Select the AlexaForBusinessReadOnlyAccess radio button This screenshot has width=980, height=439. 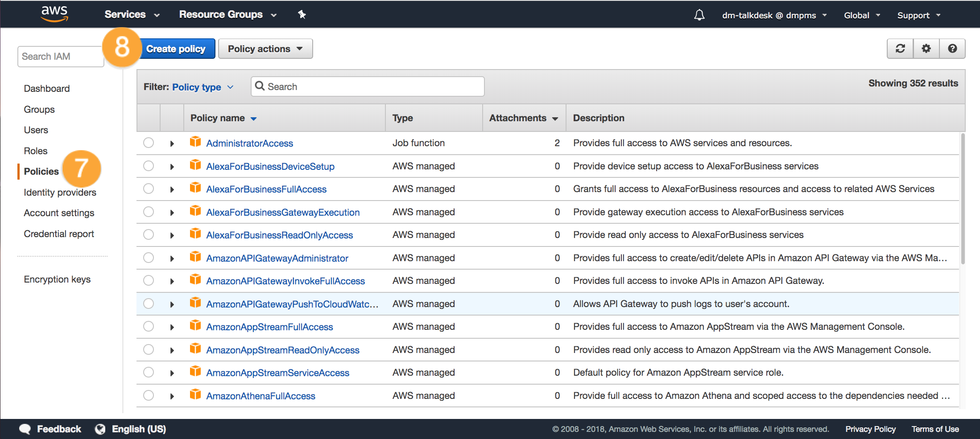[x=149, y=234]
